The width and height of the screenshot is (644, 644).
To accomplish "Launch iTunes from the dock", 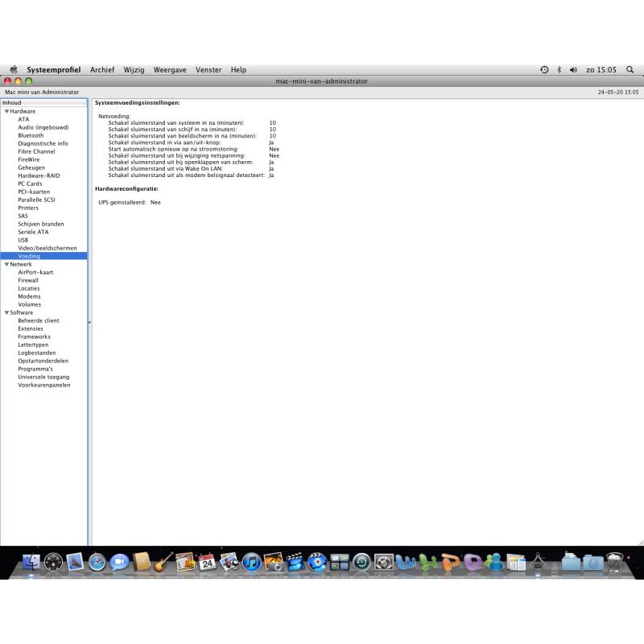I will 251,562.
